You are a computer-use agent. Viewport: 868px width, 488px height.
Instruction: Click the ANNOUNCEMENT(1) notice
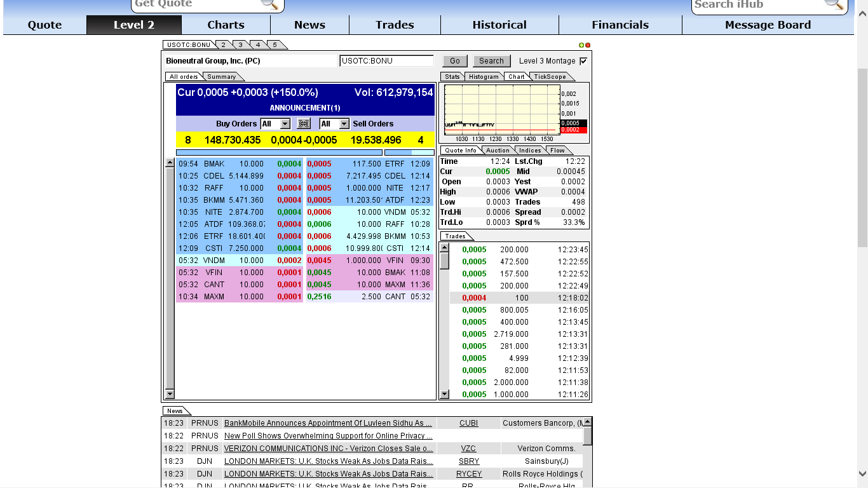coord(305,108)
